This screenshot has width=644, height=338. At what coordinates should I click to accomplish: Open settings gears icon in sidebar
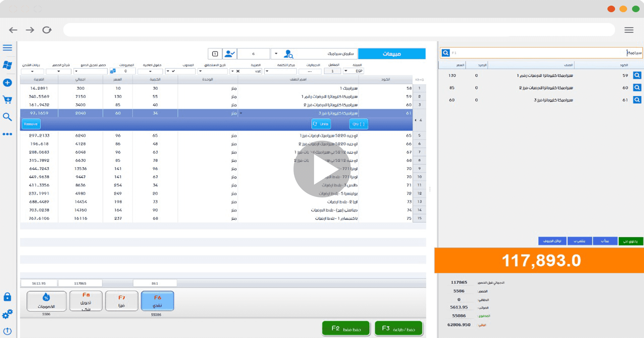(7, 314)
